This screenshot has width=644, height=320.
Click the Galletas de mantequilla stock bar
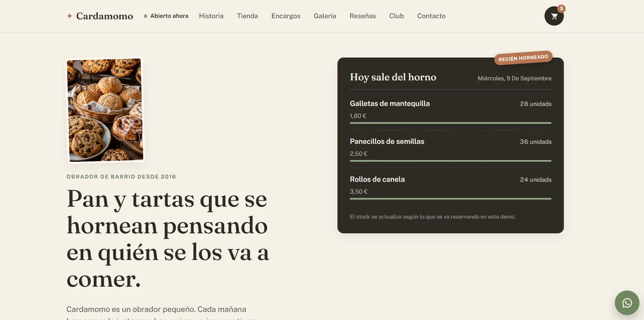(450, 123)
